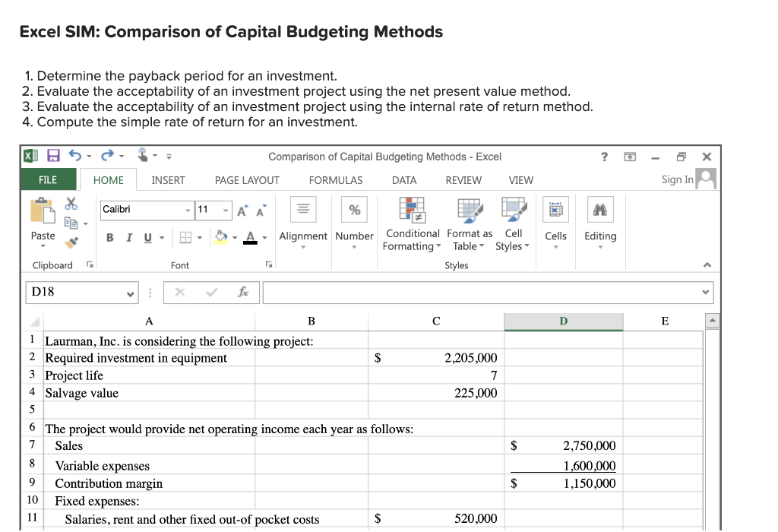The height and width of the screenshot is (532, 778).
Task: Click the Format Painter icon
Action: [x=71, y=242]
